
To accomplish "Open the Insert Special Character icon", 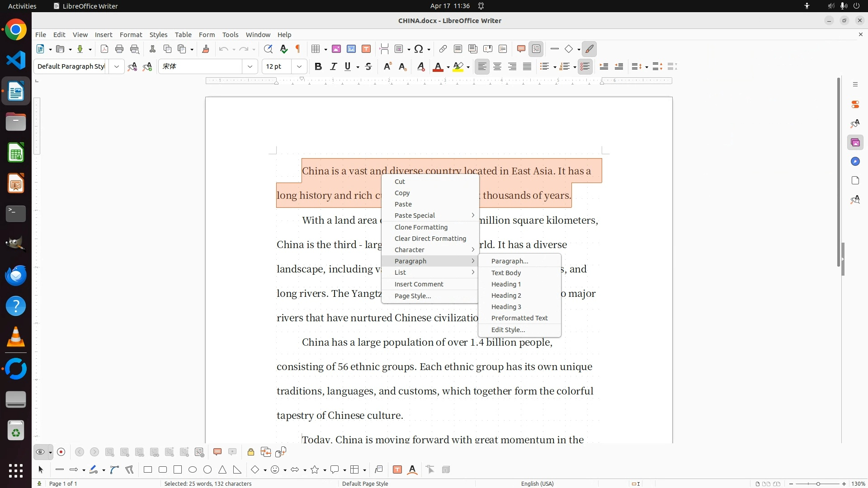I will [419, 49].
